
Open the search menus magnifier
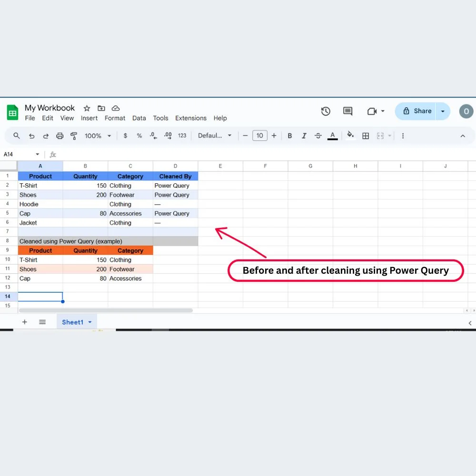click(17, 136)
